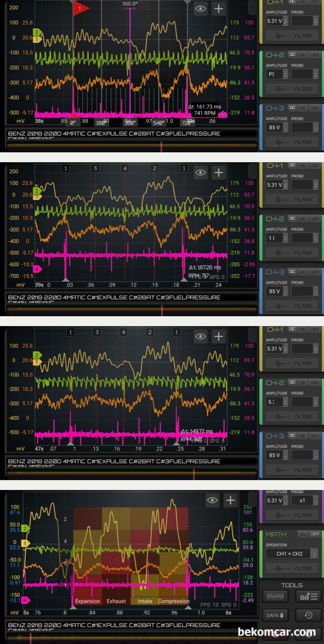Click the Exhaust phase label
324x644 pixels.
tap(116, 601)
